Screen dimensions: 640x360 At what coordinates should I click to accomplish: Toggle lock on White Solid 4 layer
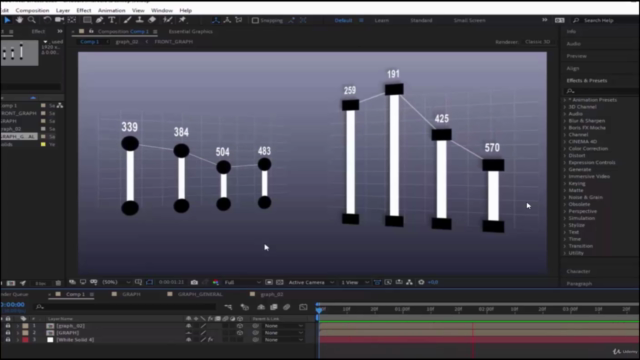click(x=8, y=340)
